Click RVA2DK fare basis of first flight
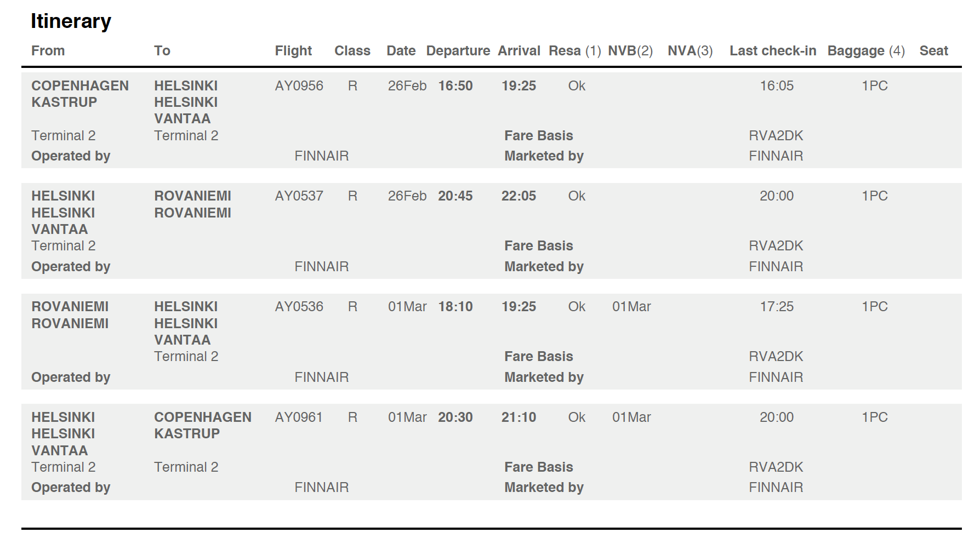980x538 pixels. pos(776,136)
